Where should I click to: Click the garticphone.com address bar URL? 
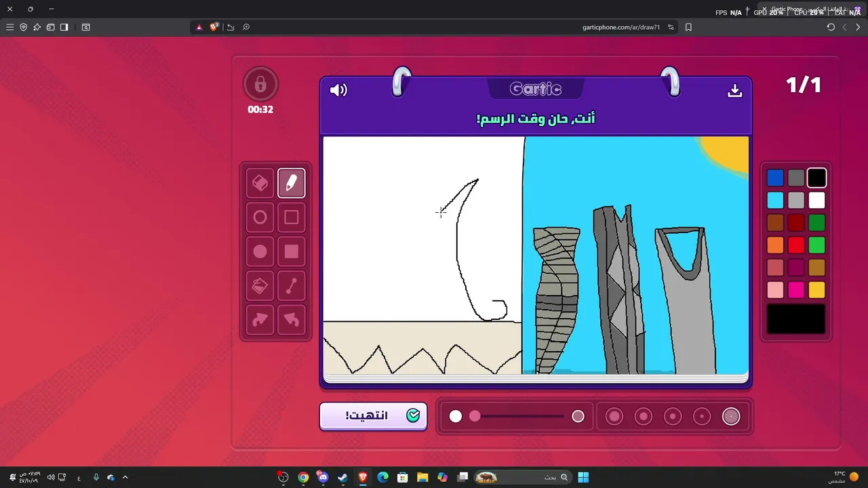(x=620, y=27)
